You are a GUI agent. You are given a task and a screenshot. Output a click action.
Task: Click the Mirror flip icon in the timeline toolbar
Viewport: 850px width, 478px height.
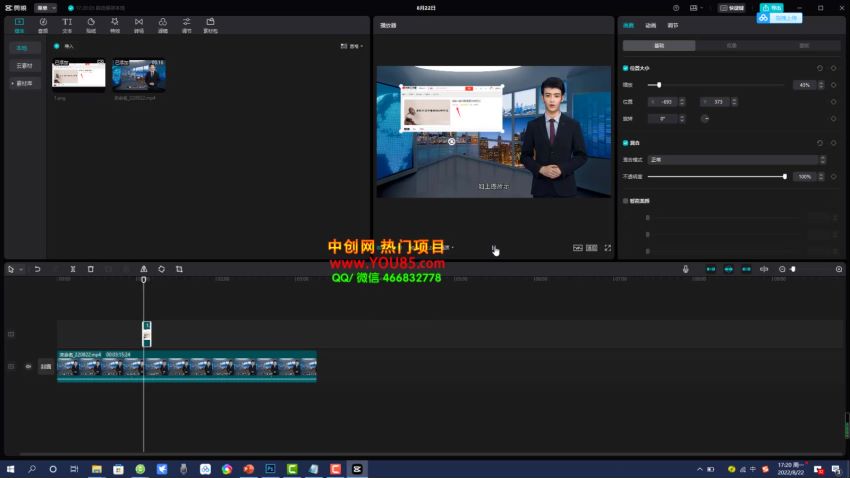144,269
